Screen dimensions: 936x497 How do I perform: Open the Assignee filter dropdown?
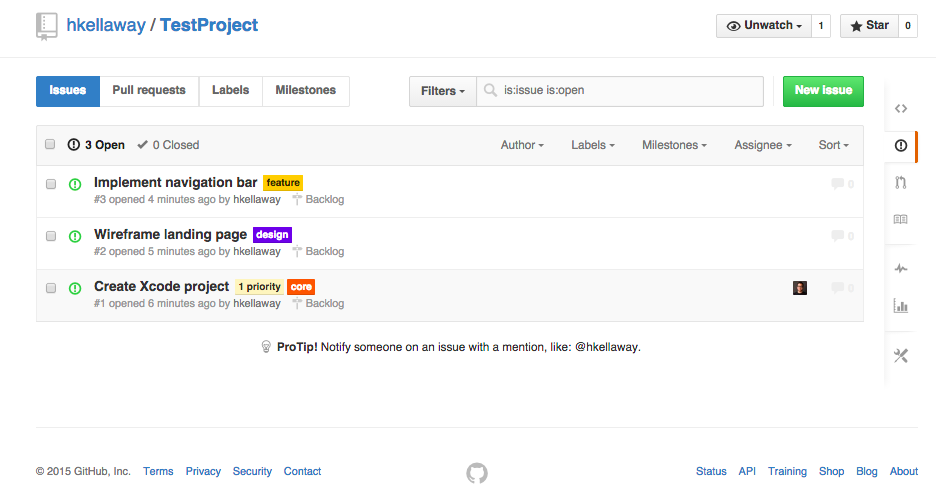[763, 145]
